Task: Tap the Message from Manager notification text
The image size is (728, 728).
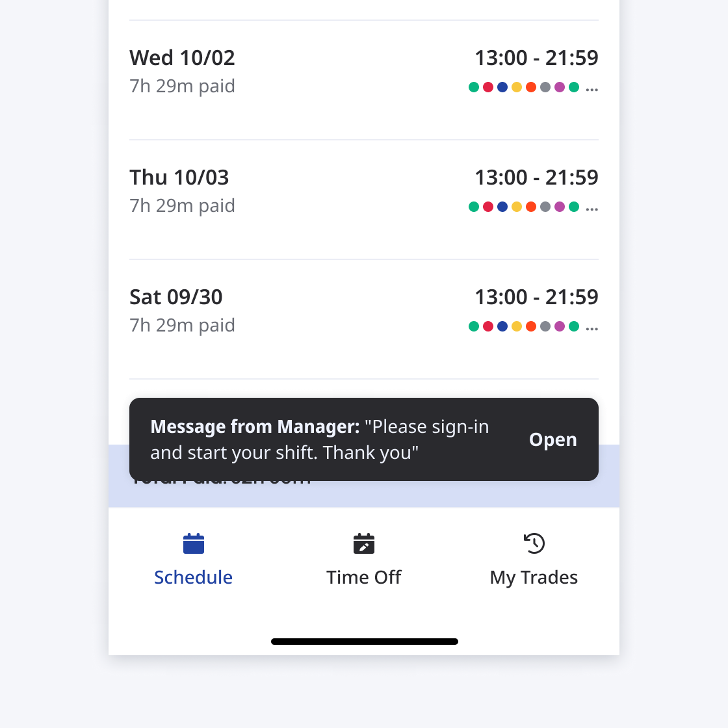Action: tap(320, 439)
